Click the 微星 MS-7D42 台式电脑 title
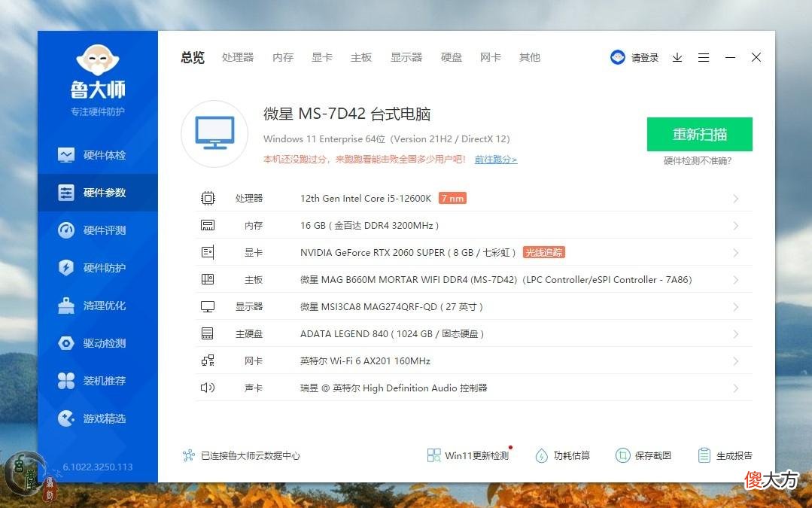Image resolution: width=812 pixels, height=508 pixels. [347, 114]
